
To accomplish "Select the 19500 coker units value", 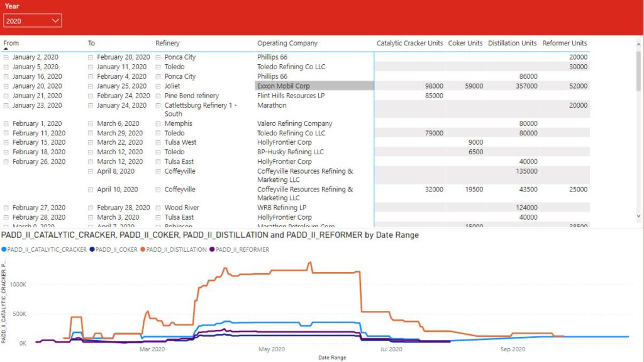I will pos(474,189).
